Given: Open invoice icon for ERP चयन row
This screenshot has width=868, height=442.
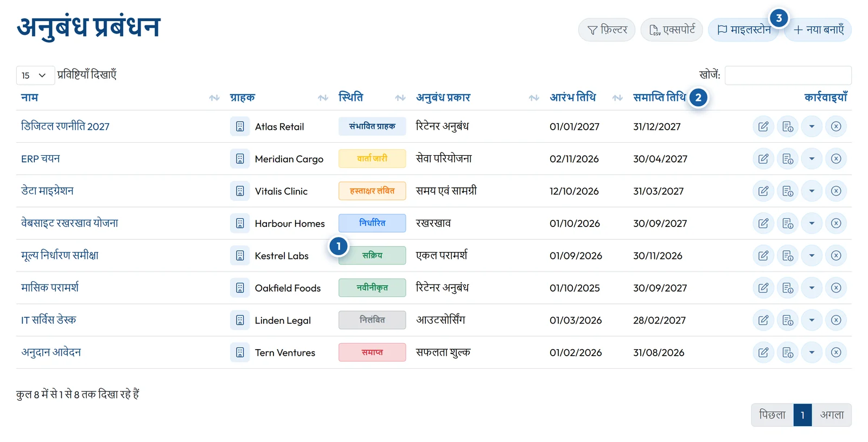Looking at the screenshot, I should pyautogui.click(x=788, y=159).
